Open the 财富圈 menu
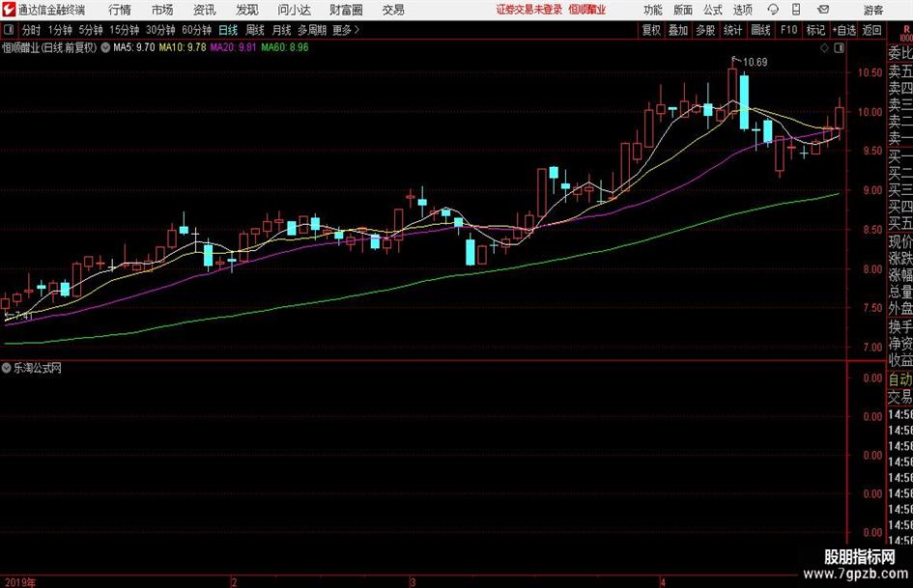 coord(346,10)
